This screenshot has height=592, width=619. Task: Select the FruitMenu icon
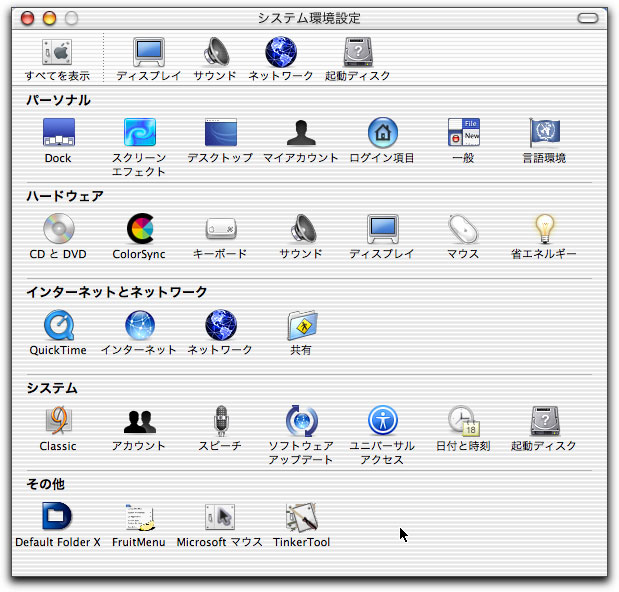coord(139,517)
